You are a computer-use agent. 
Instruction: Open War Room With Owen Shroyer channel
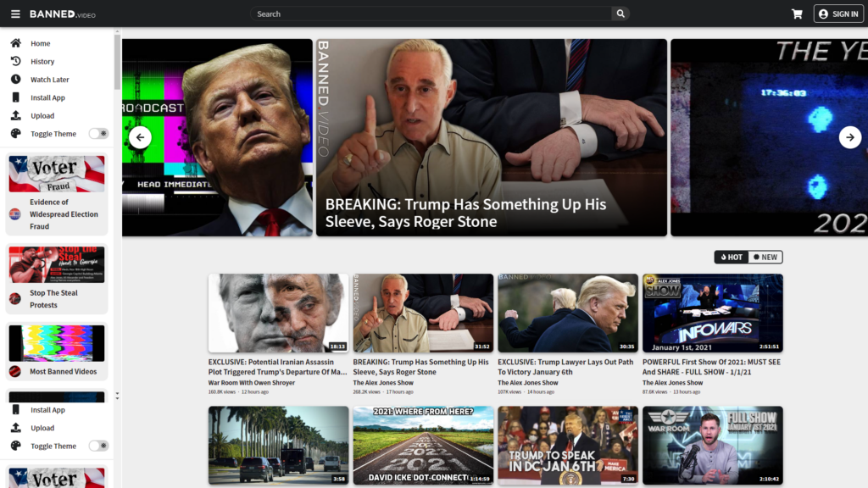251,383
